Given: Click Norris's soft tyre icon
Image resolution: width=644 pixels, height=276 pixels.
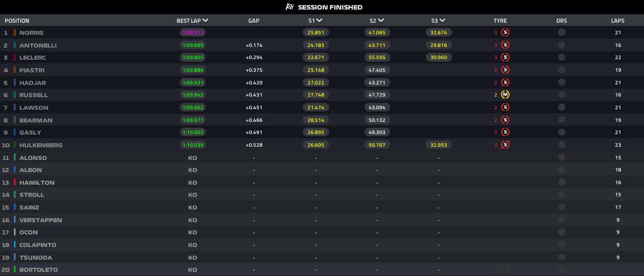Looking at the screenshot, I should [505, 32].
